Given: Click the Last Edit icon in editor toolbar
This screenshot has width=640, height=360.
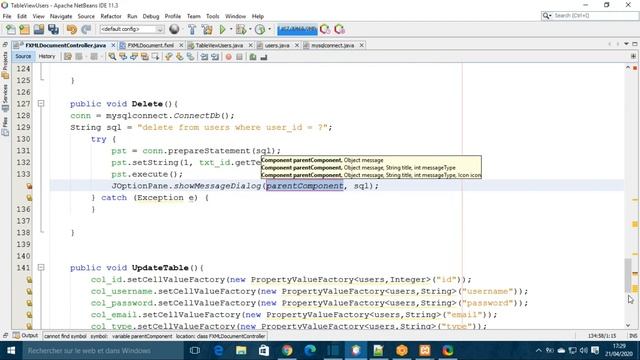Looking at the screenshot, I should [x=68, y=57].
